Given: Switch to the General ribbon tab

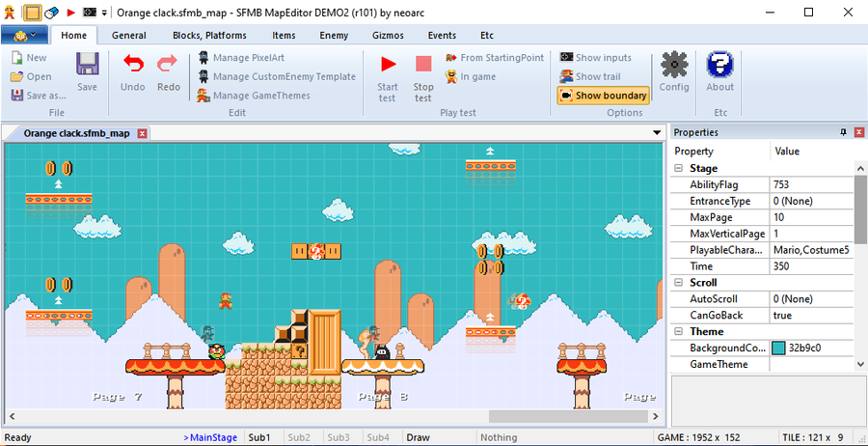Looking at the screenshot, I should [x=129, y=36].
